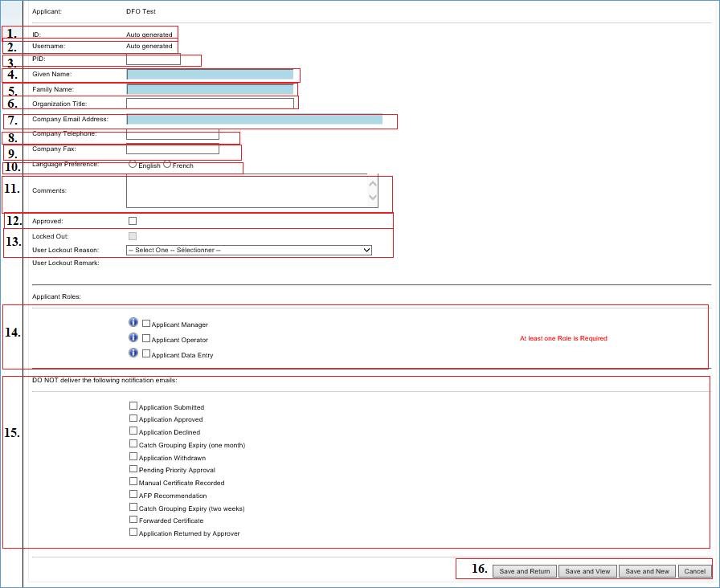Image resolution: width=720 pixels, height=588 pixels.
Task: Check Catch Grouping Expiry (one month)
Action: [133, 444]
